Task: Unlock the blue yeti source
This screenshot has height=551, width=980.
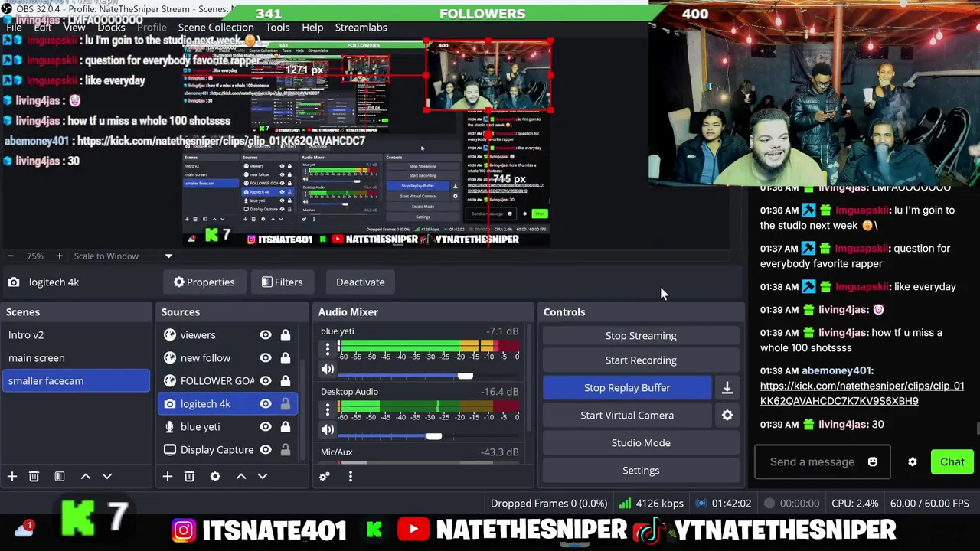Action: [x=285, y=427]
